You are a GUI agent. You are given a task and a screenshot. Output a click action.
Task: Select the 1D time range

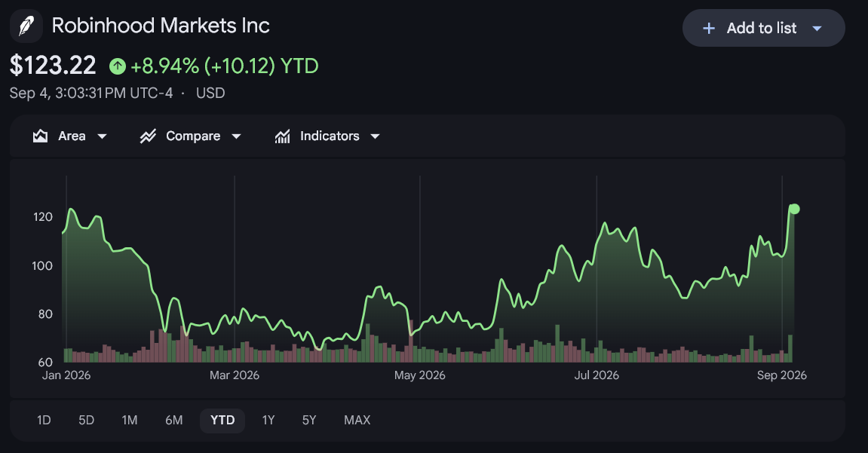pos(44,421)
